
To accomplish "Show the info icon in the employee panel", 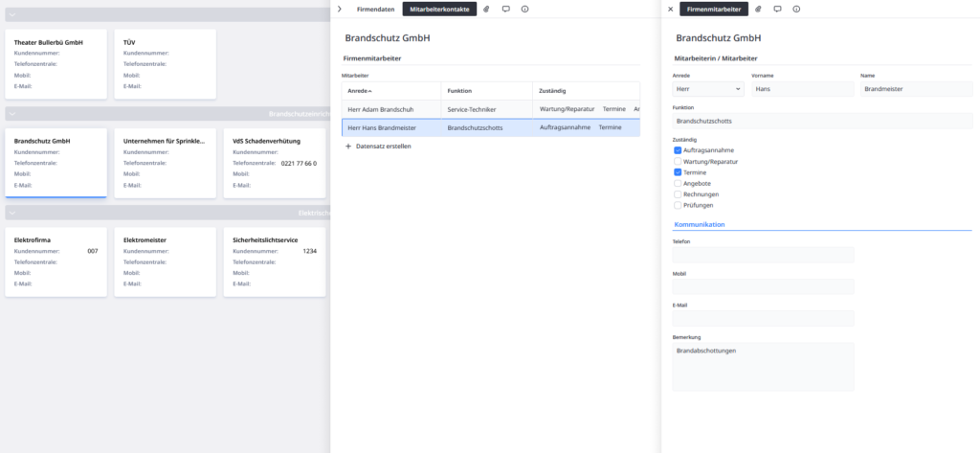I will [796, 9].
